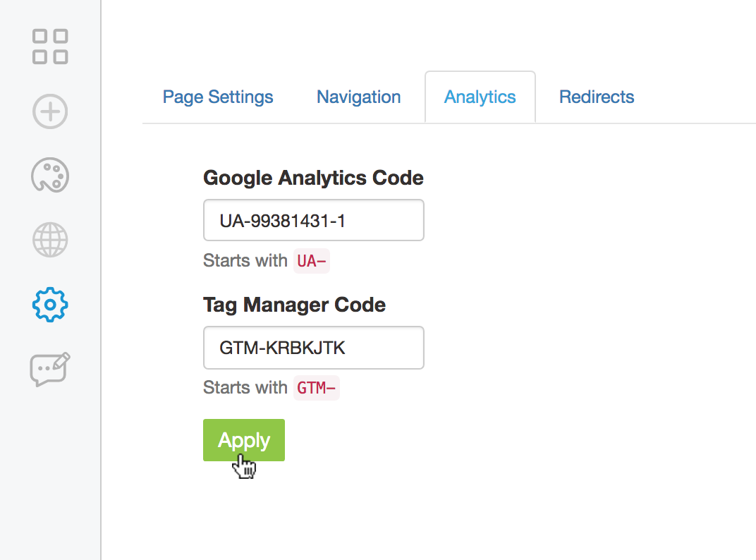Select the Analytics tab
The width and height of the screenshot is (756, 560).
coord(480,97)
